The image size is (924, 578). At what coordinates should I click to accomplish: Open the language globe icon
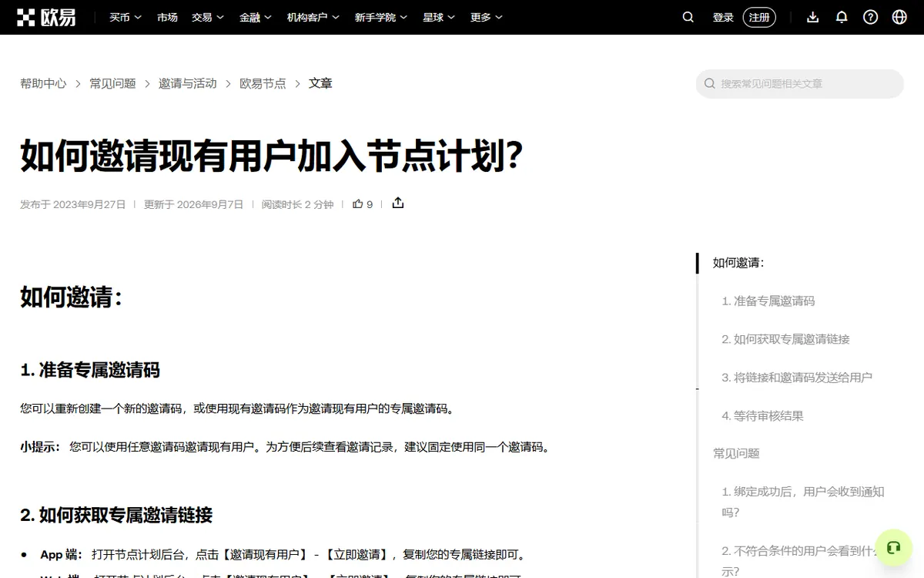click(899, 17)
